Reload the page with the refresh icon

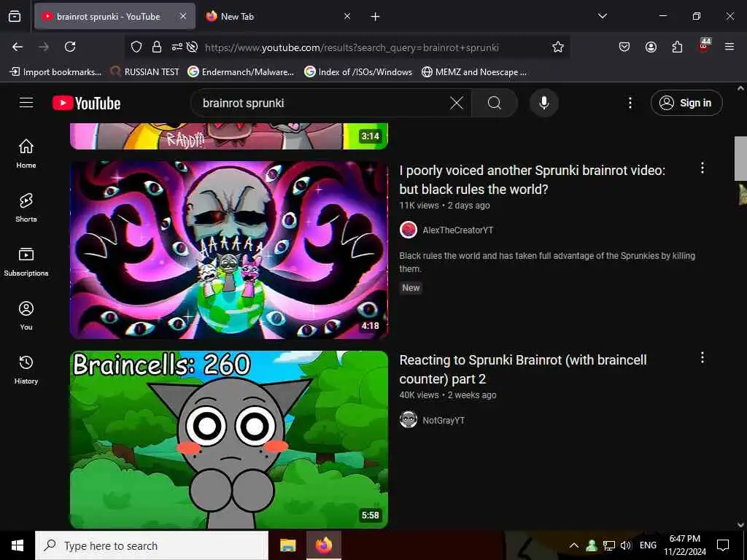[x=70, y=47]
